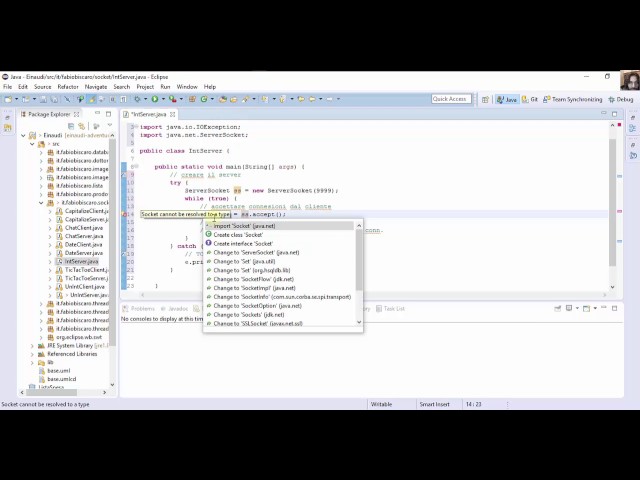Open the Project menu
Viewport: 640px width, 480px height.
click(x=145, y=87)
